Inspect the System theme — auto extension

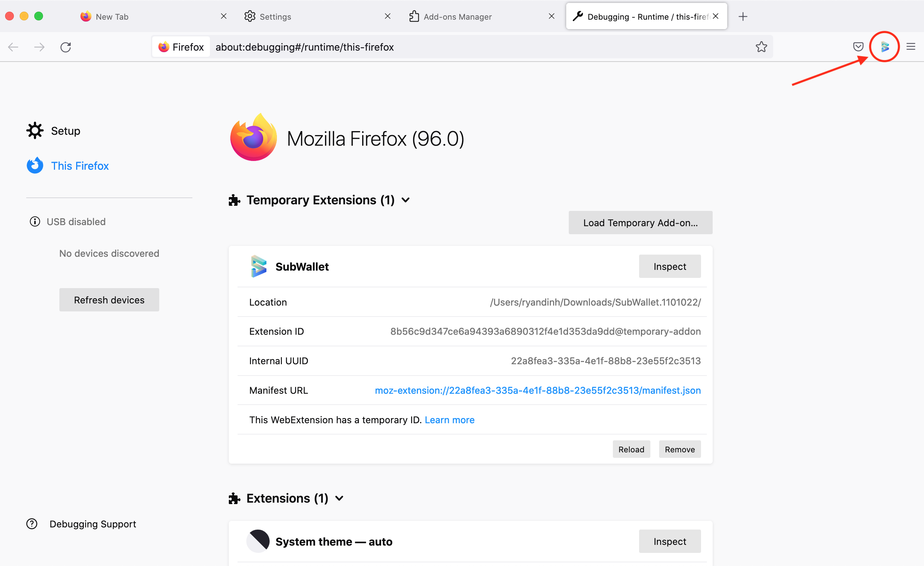[x=670, y=541]
